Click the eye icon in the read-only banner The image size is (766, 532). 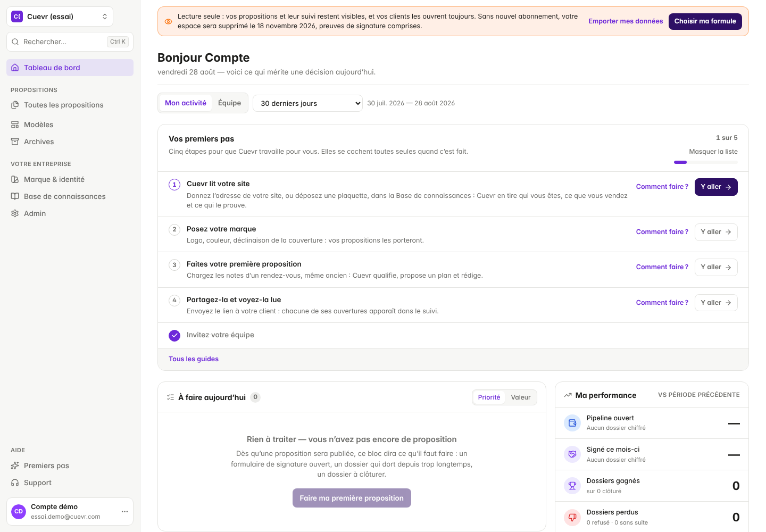168,21
